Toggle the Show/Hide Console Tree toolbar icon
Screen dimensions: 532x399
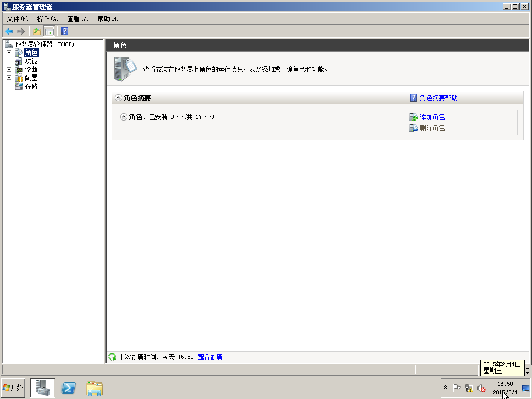pyautogui.click(x=49, y=32)
